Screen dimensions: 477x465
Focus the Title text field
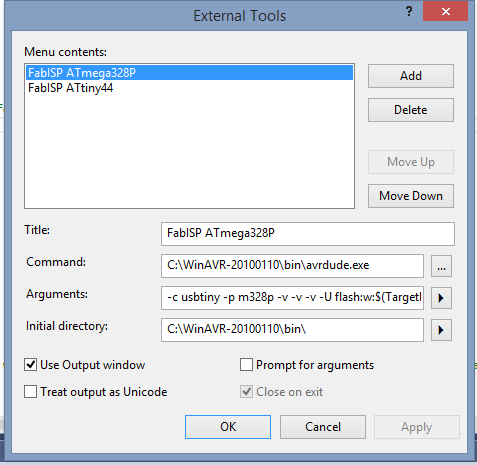click(x=308, y=234)
